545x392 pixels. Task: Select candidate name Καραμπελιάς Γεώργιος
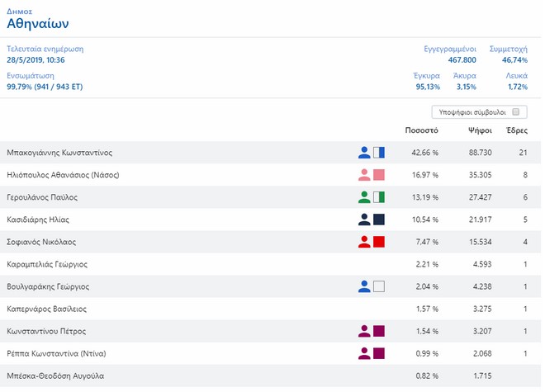coord(47,264)
